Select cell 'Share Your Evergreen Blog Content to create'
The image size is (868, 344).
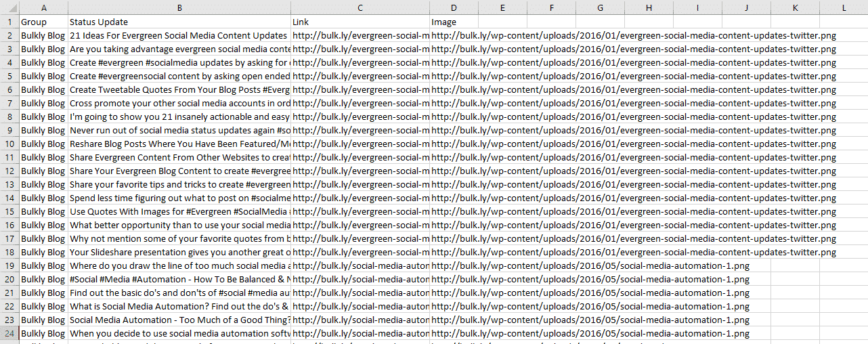179,171
